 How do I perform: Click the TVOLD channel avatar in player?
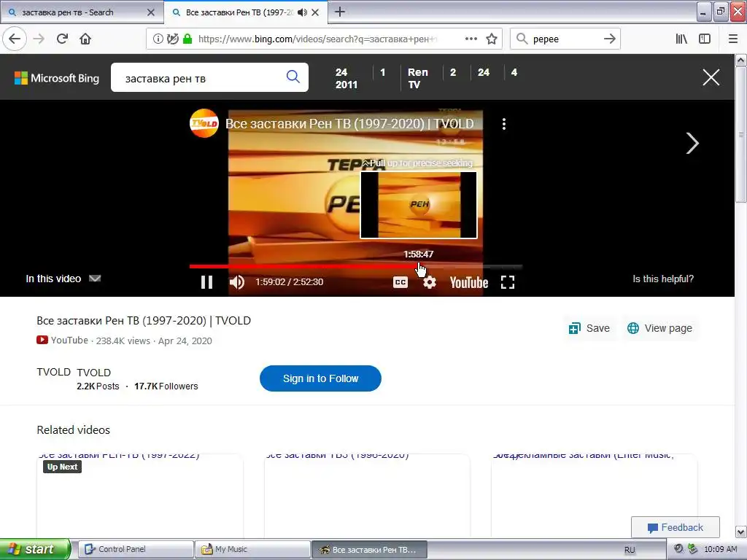click(x=204, y=123)
